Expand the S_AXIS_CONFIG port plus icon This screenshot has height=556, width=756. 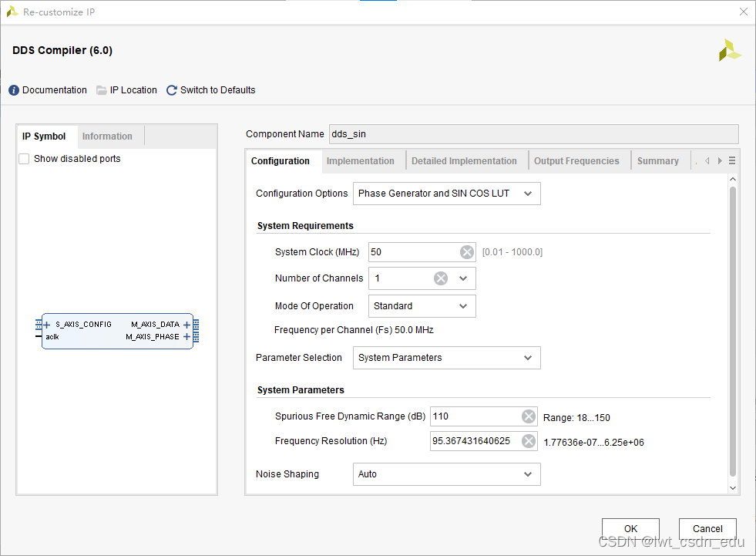pos(47,325)
